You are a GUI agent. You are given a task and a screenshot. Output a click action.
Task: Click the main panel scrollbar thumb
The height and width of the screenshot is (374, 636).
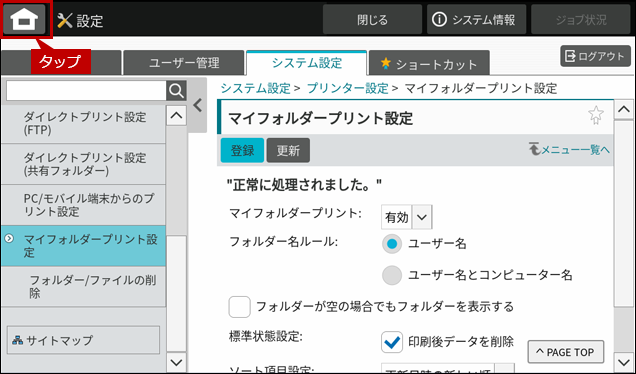[x=623, y=213]
